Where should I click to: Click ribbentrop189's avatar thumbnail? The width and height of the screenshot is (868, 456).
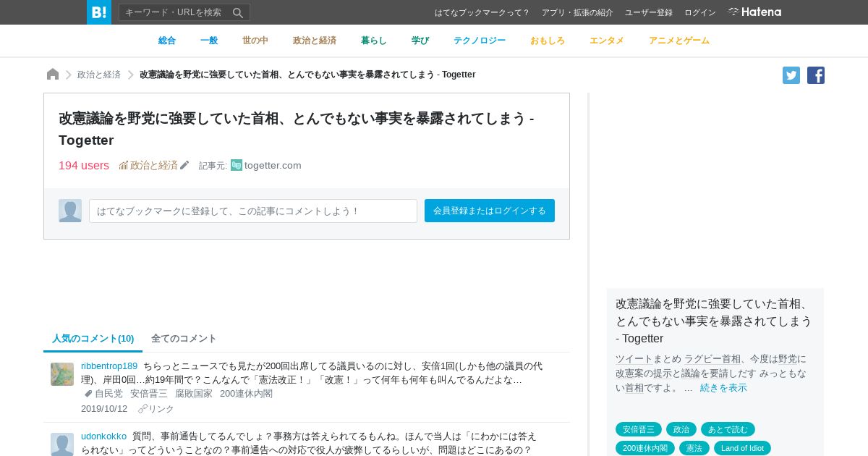click(x=62, y=374)
